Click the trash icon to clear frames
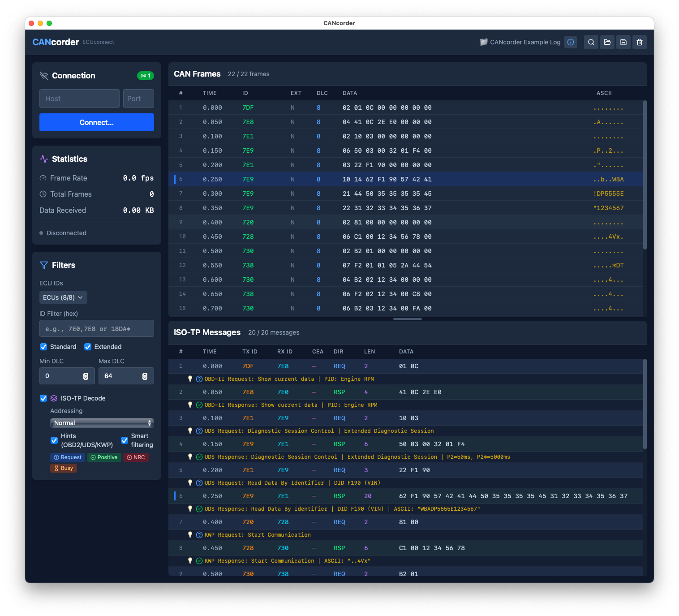The height and width of the screenshot is (616, 679). pos(640,42)
